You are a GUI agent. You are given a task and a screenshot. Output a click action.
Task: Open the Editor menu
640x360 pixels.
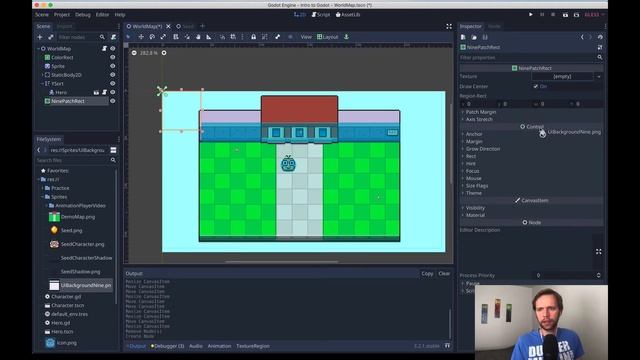point(102,15)
